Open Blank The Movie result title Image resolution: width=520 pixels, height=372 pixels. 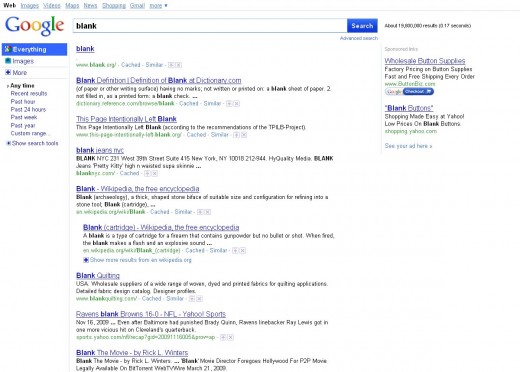click(x=132, y=353)
